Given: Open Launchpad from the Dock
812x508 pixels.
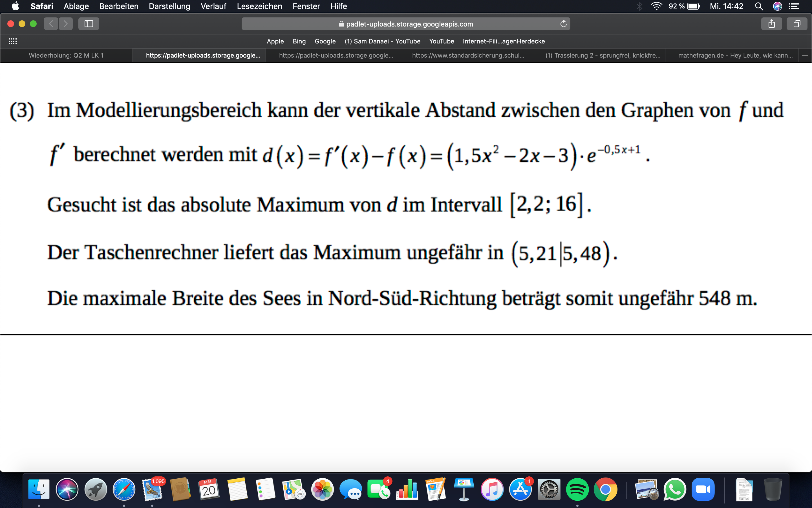Looking at the screenshot, I should (x=96, y=489).
